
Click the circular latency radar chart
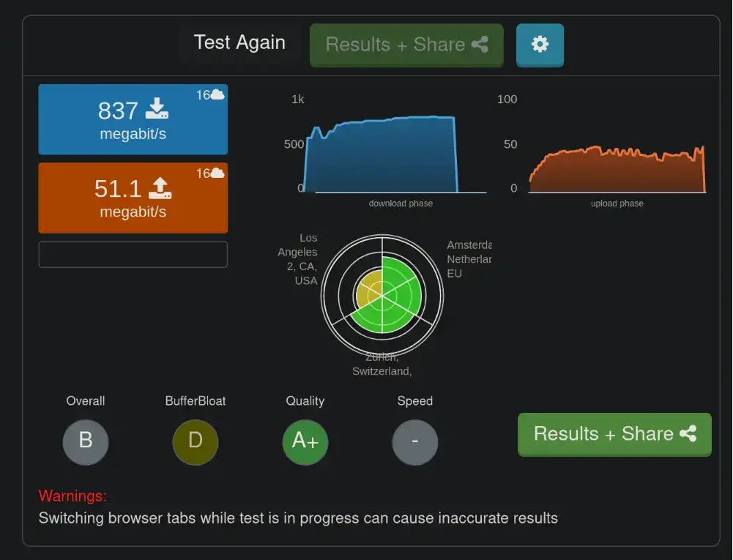coord(382,294)
